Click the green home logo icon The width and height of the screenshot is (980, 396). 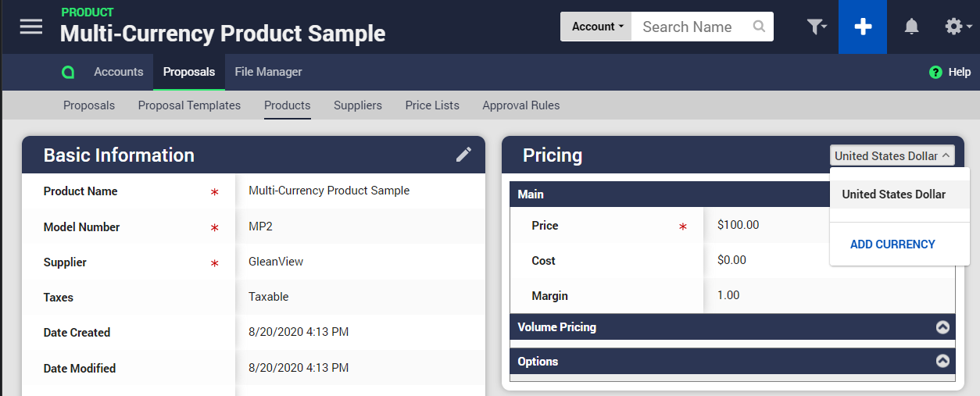pos(68,72)
